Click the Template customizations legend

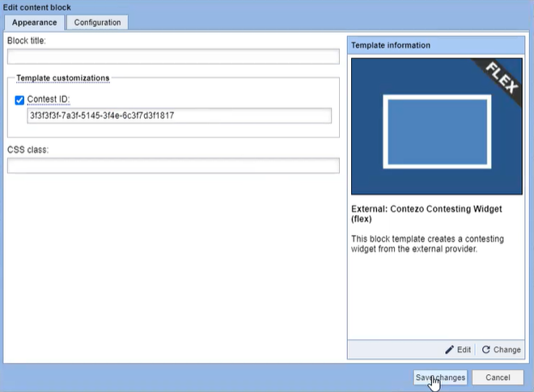coord(63,78)
